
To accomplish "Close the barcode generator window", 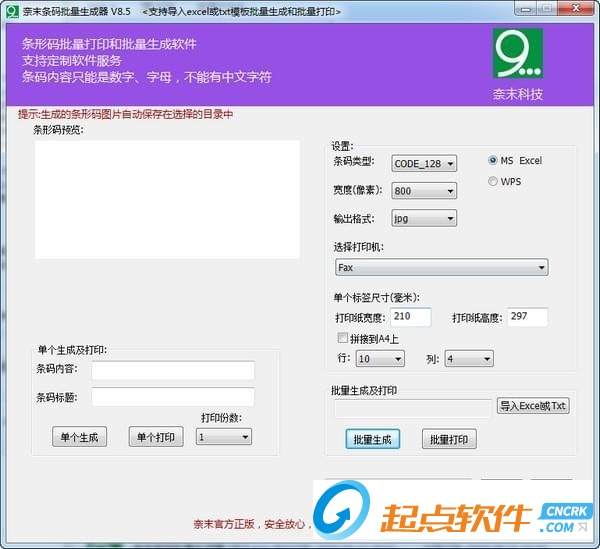I will (576, 9).
